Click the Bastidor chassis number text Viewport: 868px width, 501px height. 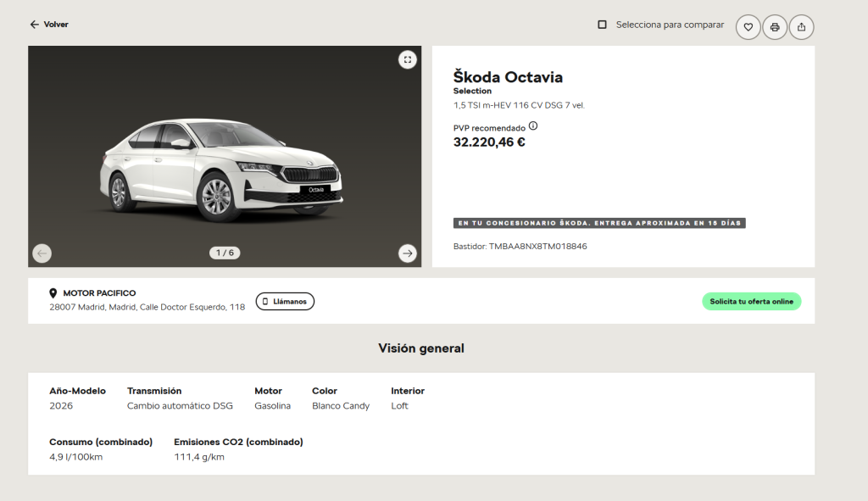click(x=520, y=247)
